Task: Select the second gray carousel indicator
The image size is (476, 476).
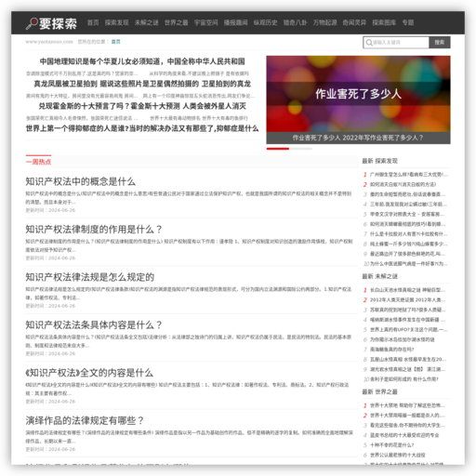Action: [x=301, y=149]
